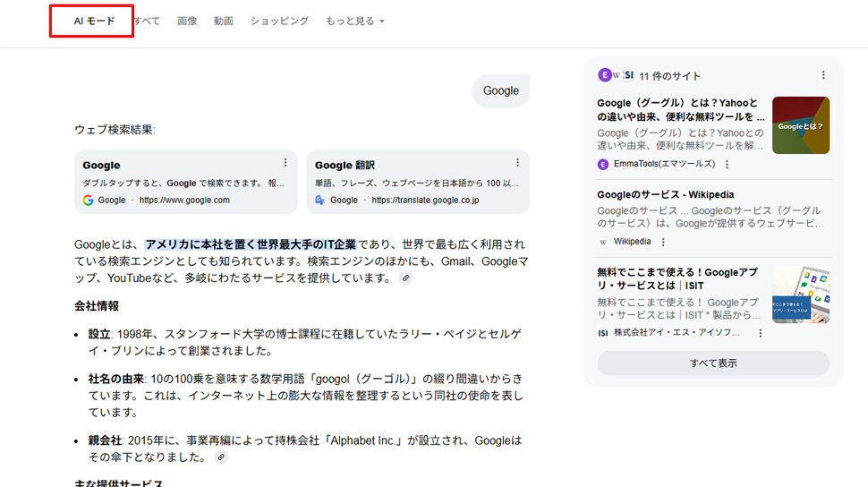Open the 画像 tab

pyautogui.click(x=187, y=21)
